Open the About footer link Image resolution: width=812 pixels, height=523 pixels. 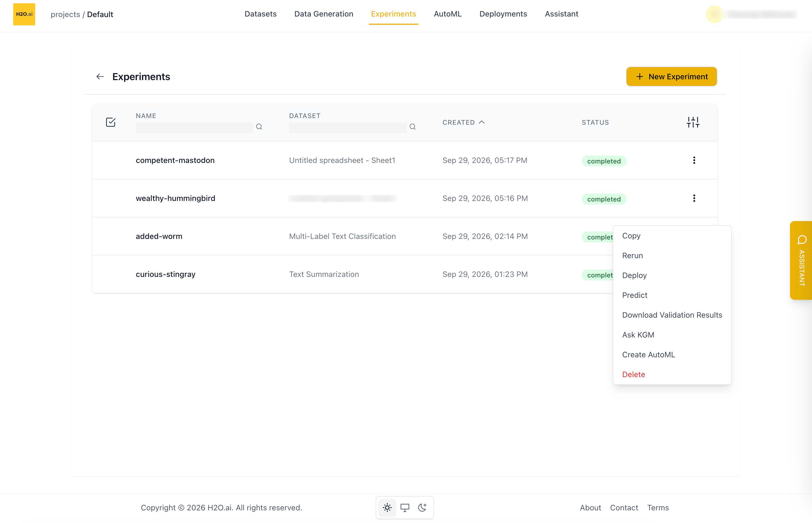pyautogui.click(x=590, y=507)
